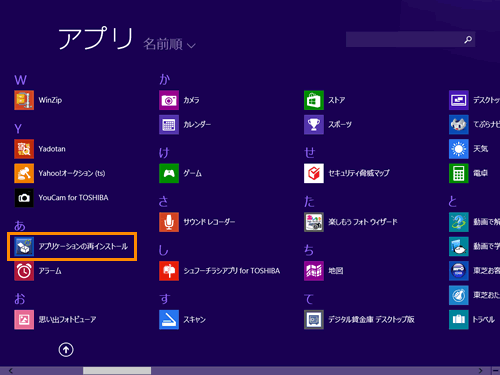Click the magnifier search button
The image size is (500, 375).
(x=468, y=39)
